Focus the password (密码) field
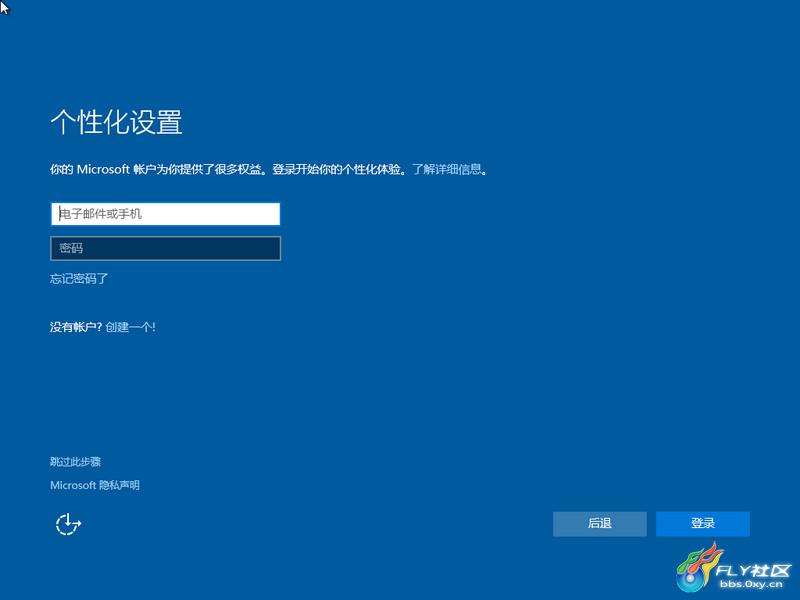 point(165,248)
